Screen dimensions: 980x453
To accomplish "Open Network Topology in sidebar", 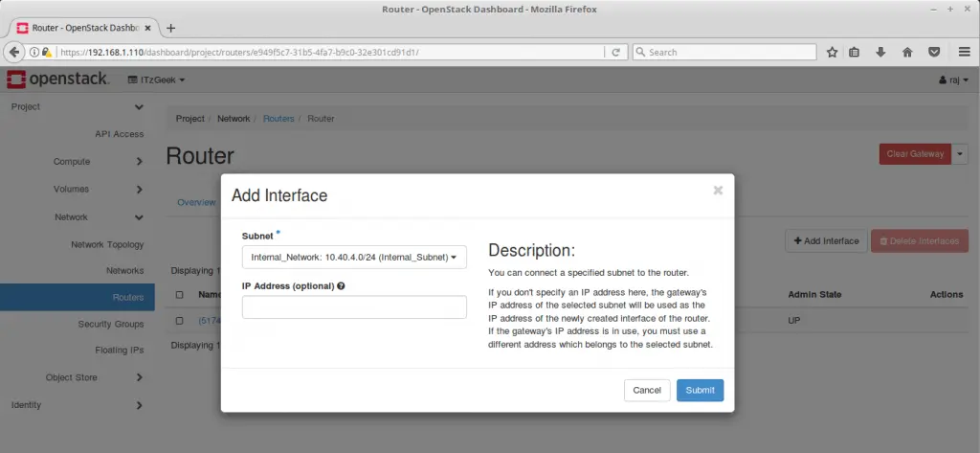I will click(107, 244).
